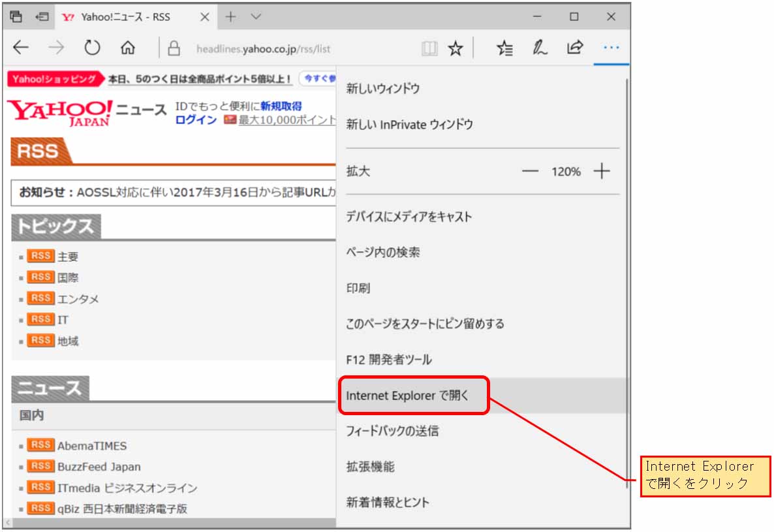Go forward with the forward arrow

(56, 48)
